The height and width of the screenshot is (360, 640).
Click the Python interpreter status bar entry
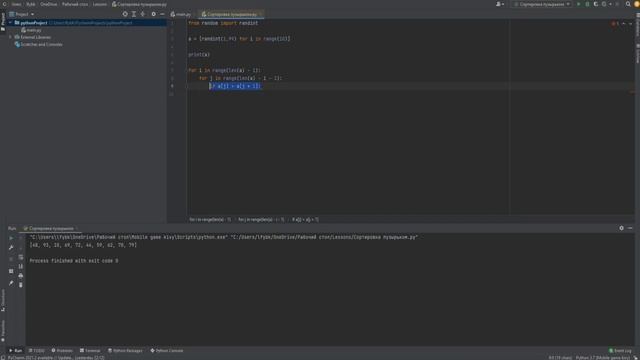click(x=602, y=358)
